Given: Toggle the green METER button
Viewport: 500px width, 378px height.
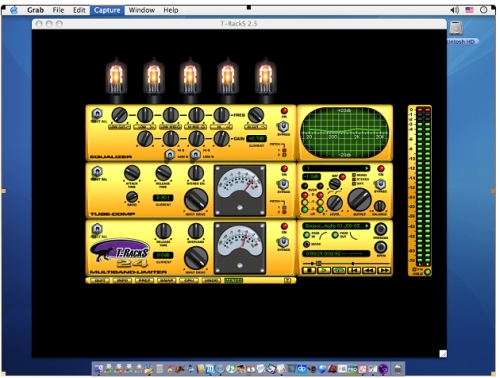Looking at the screenshot, I should (x=234, y=281).
